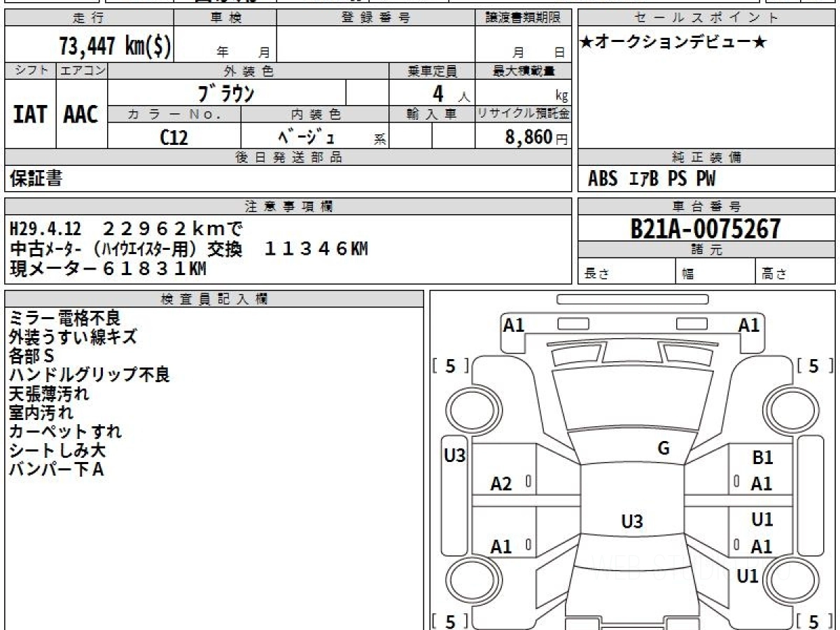Screen dimensions: 840x630
Task: Click the A2 mark on left front door
Action: click(501, 484)
